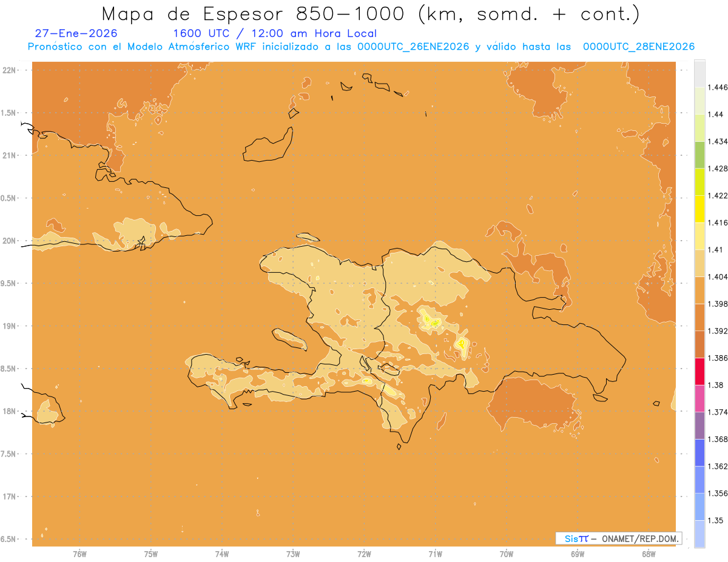Click the legend value '1.362'
Image resolution: width=728 pixels, height=562 pixels.
pyautogui.click(x=718, y=466)
